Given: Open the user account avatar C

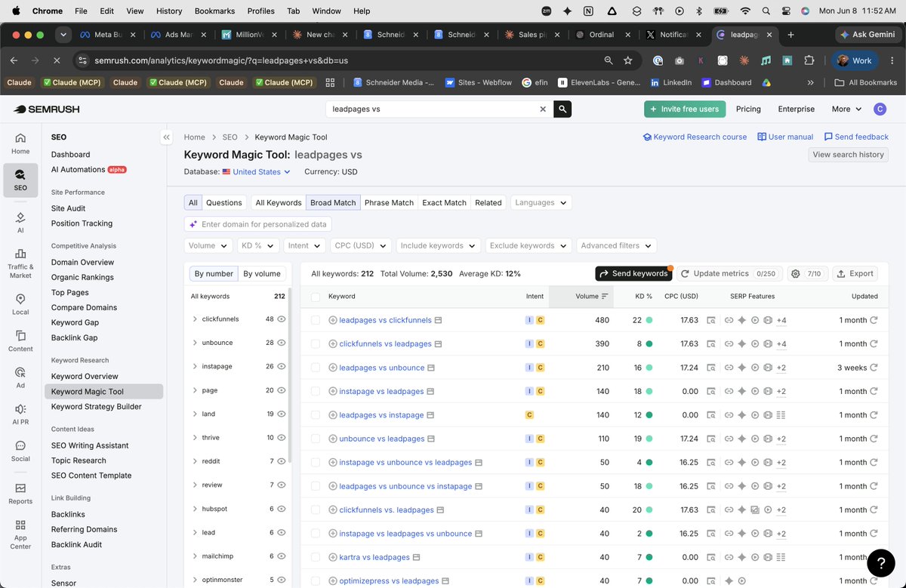Looking at the screenshot, I should (x=880, y=109).
